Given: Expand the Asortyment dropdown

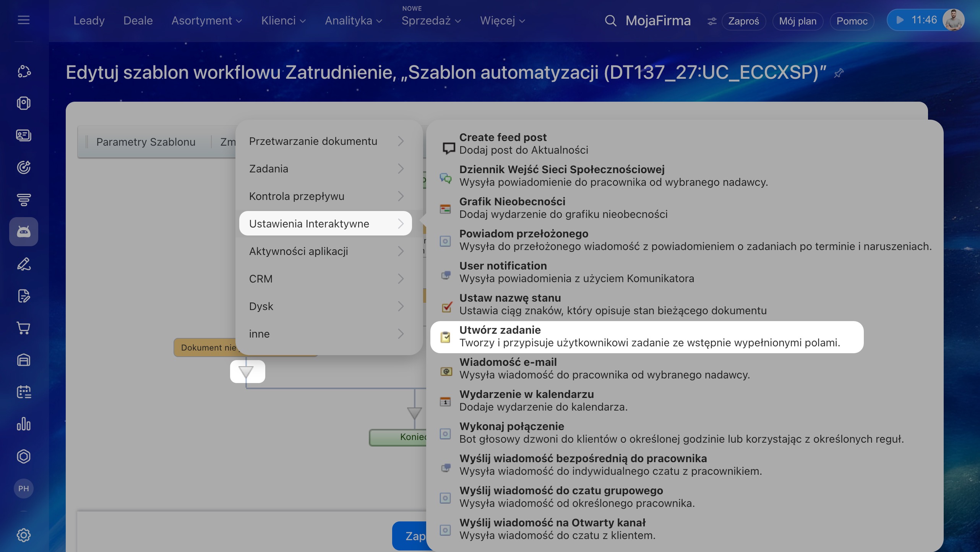Looking at the screenshot, I should coord(207,21).
